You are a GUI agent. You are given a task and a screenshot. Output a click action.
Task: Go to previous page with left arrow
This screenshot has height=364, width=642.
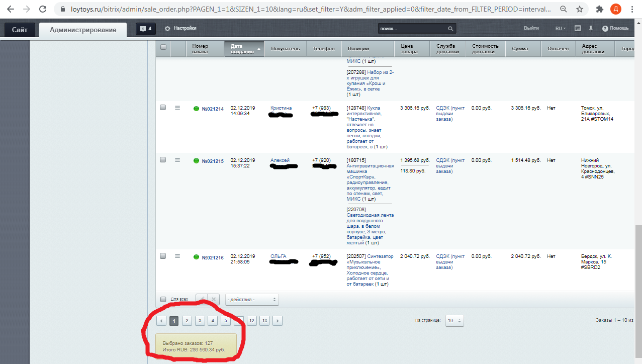tap(161, 320)
